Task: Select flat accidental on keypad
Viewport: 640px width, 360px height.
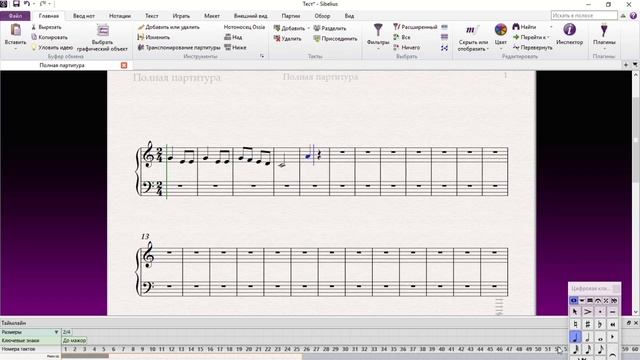Action: (600, 324)
